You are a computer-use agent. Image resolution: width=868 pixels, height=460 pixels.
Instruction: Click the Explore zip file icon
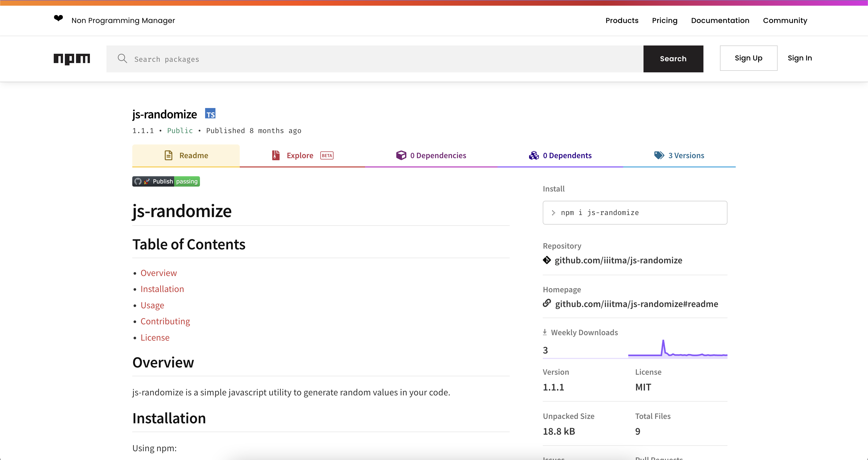click(276, 155)
